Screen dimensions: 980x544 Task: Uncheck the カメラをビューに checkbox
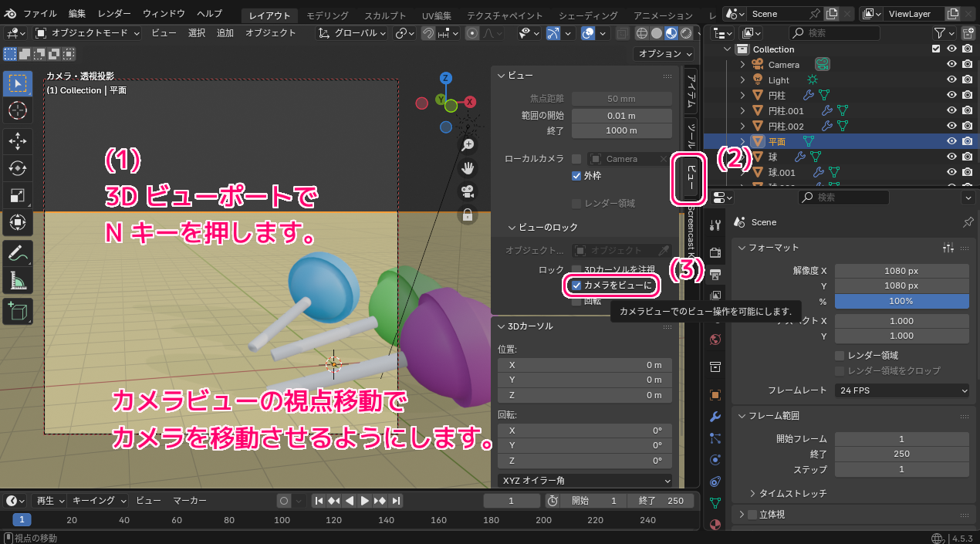coord(576,286)
